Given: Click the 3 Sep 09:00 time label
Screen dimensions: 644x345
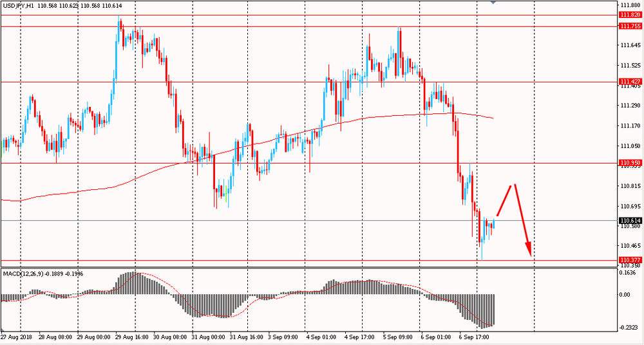Looking at the screenshot, I should (282, 337).
